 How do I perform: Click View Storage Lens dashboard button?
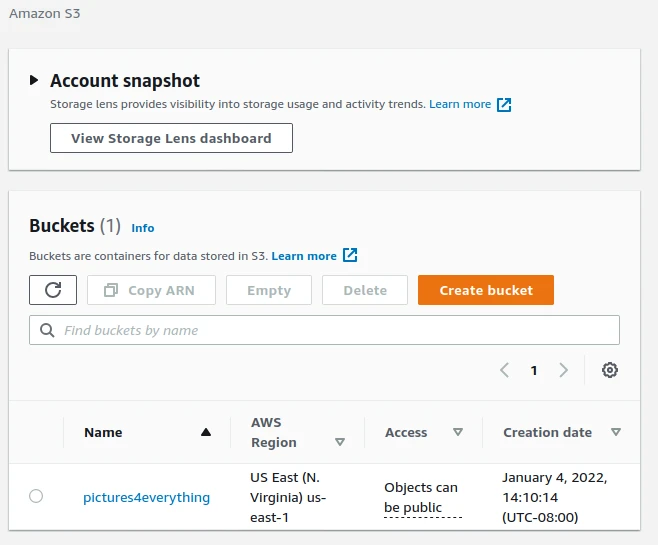click(171, 138)
